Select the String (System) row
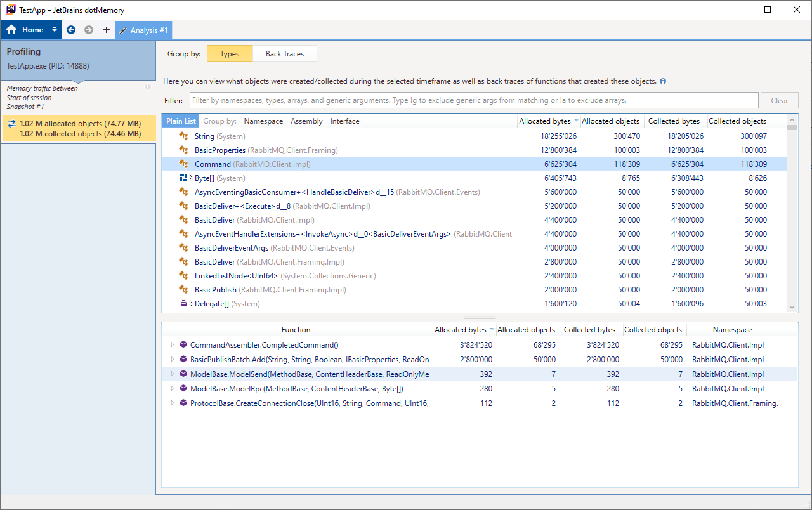 click(x=474, y=136)
